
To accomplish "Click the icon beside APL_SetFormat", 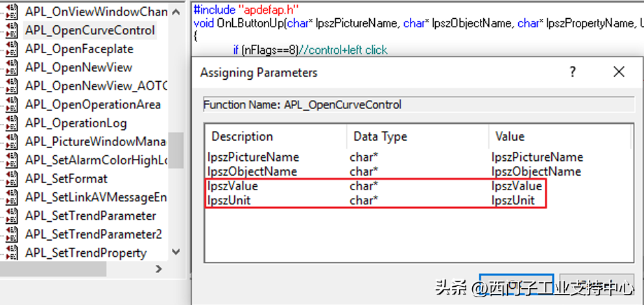I will coord(11,178).
